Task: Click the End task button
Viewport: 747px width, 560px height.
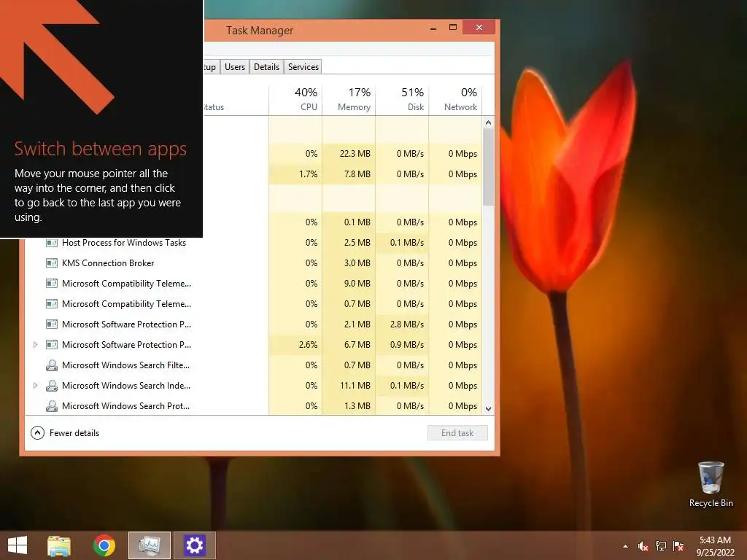Action: pos(457,433)
